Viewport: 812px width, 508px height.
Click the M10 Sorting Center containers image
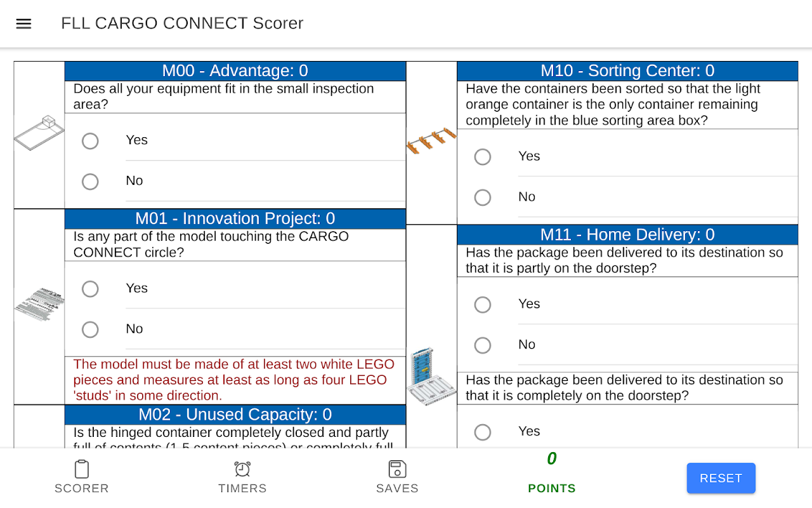pos(431,141)
